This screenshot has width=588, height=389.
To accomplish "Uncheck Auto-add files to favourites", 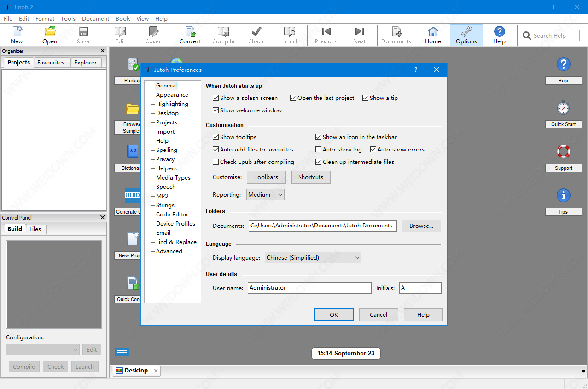I will (x=216, y=150).
